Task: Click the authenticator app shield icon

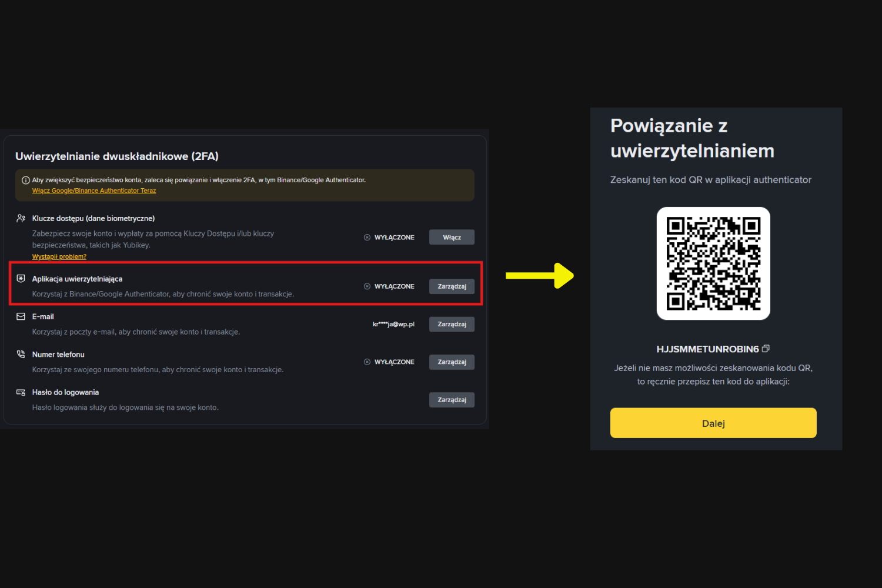Action: pyautogui.click(x=21, y=279)
